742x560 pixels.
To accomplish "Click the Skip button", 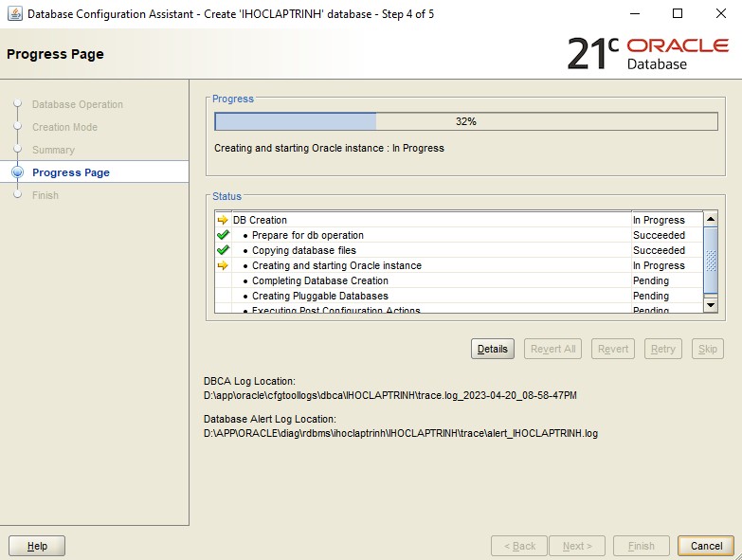I will tap(708, 349).
